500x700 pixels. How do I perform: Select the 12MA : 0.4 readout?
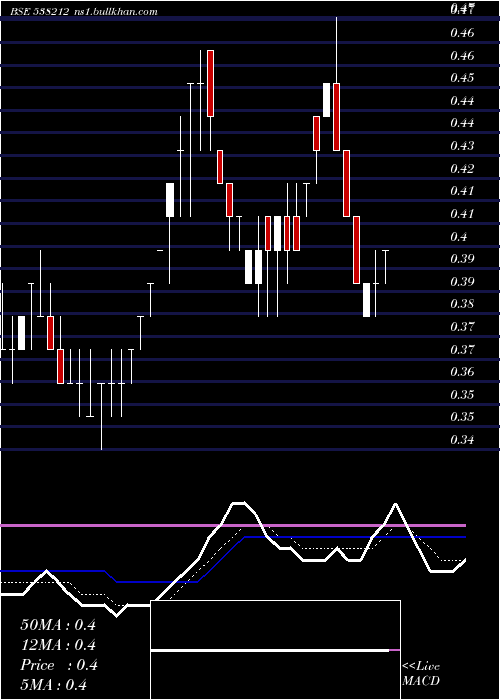click(x=58, y=645)
